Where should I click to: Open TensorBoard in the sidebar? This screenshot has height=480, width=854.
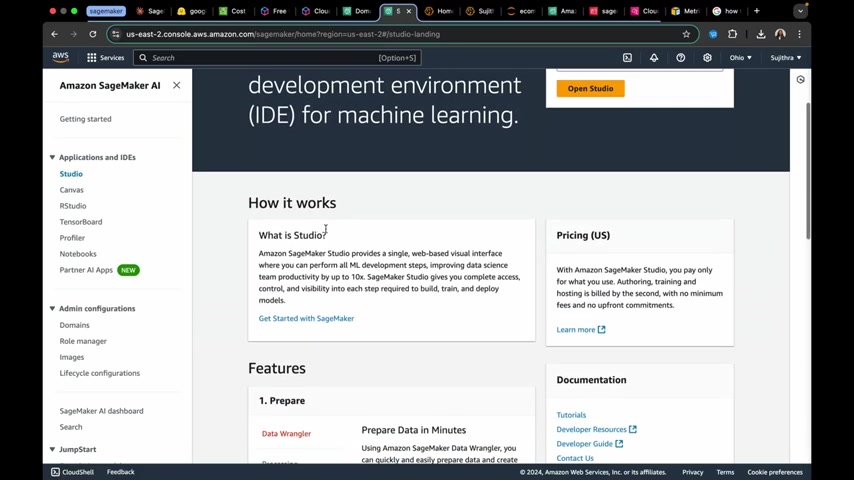(81, 222)
